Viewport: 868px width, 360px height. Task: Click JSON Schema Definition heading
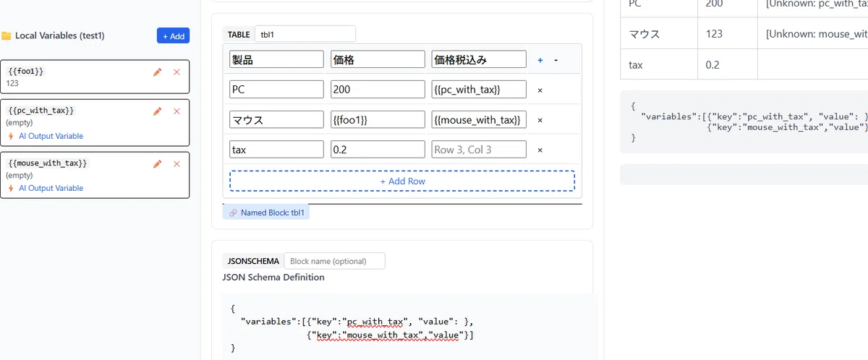tap(273, 277)
